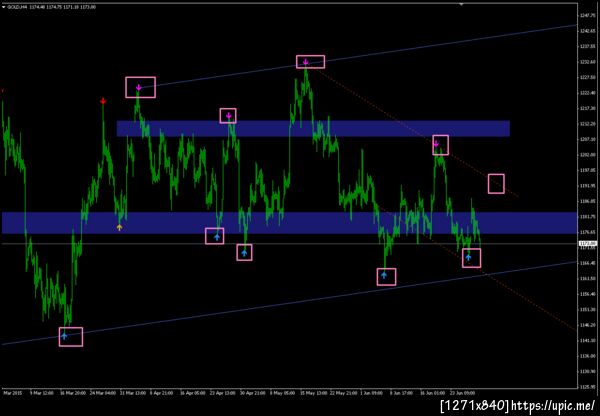Click price axis label 1212.20
This screenshot has width=600, height=416.
click(587, 124)
